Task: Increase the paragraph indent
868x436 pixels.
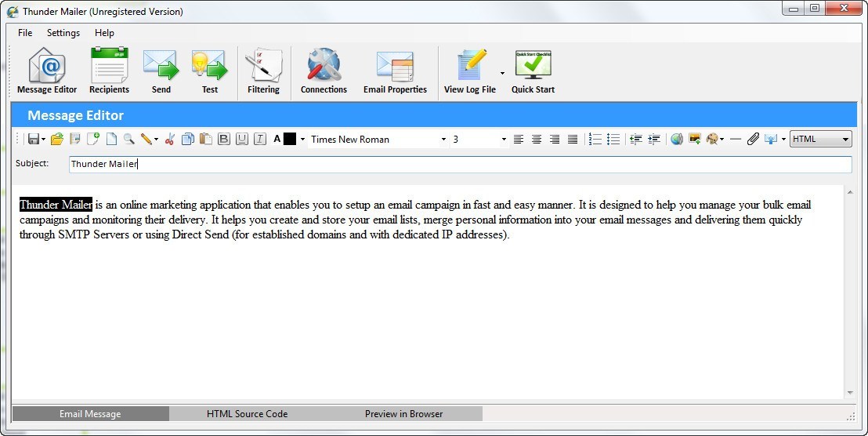Action: pos(654,139)
